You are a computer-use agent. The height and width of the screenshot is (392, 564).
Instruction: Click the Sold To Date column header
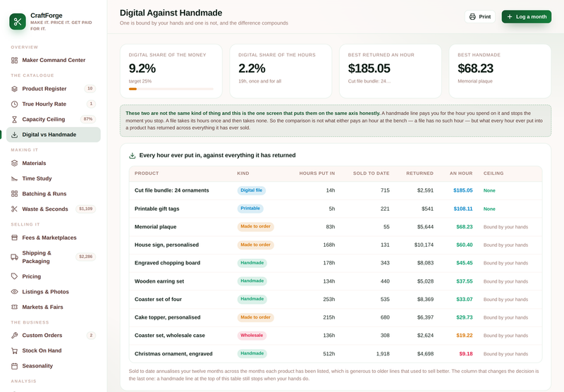tap(372, 173)
